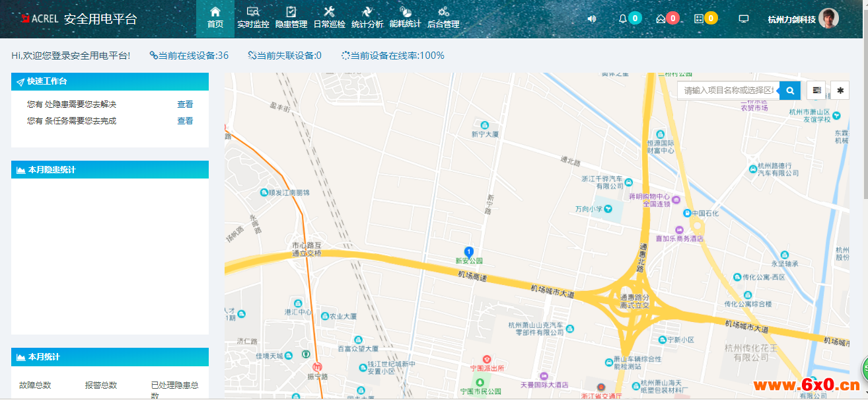
Task: Click the ACREL 安全用电平台 logo
Action: pos(79,19)
